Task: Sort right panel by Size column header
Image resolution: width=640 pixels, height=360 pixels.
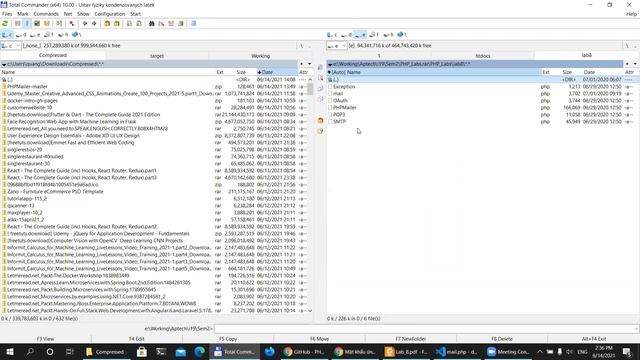Action: [x=567, y=72]
